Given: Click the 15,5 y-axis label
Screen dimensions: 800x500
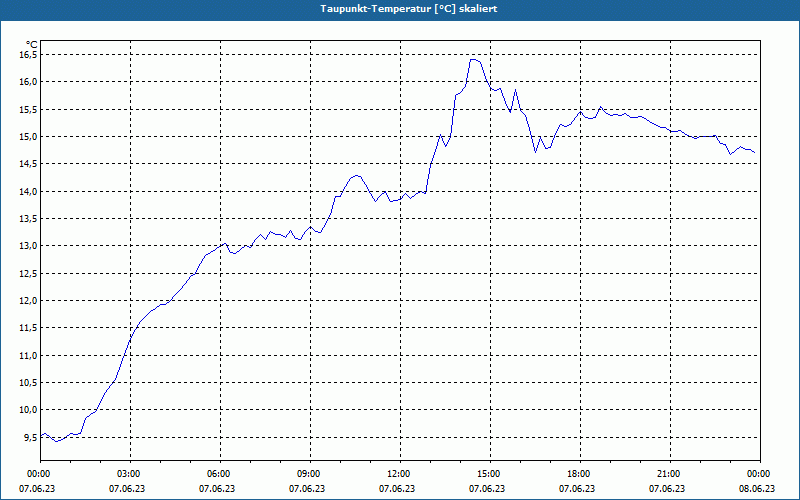Looking at the screenshot, I should coord(29,109).
